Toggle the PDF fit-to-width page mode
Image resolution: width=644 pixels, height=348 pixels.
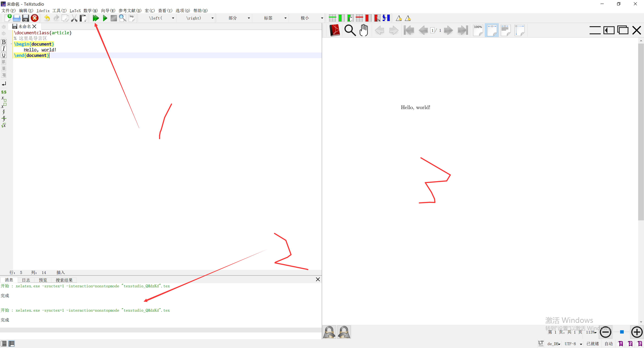(x=492, y=30)
